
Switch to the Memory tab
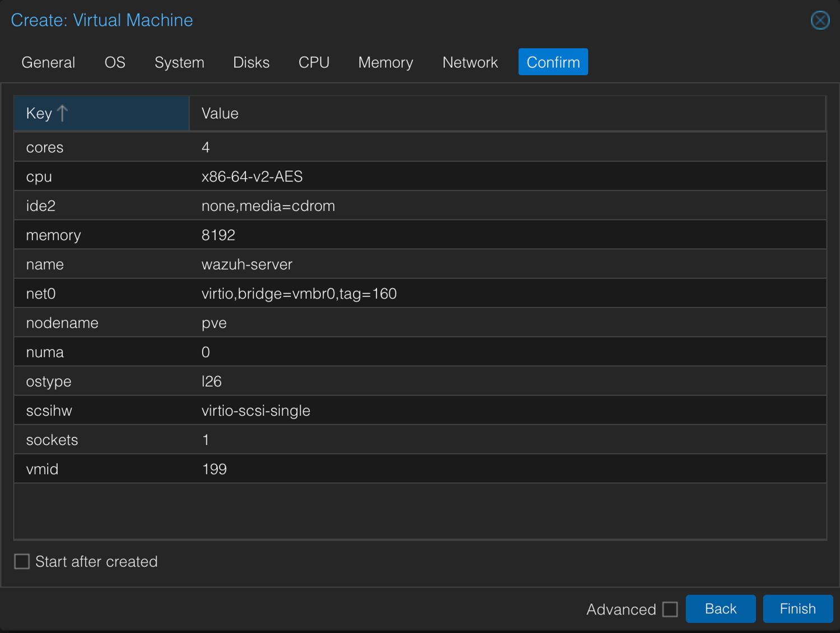(x=385, y=62)
